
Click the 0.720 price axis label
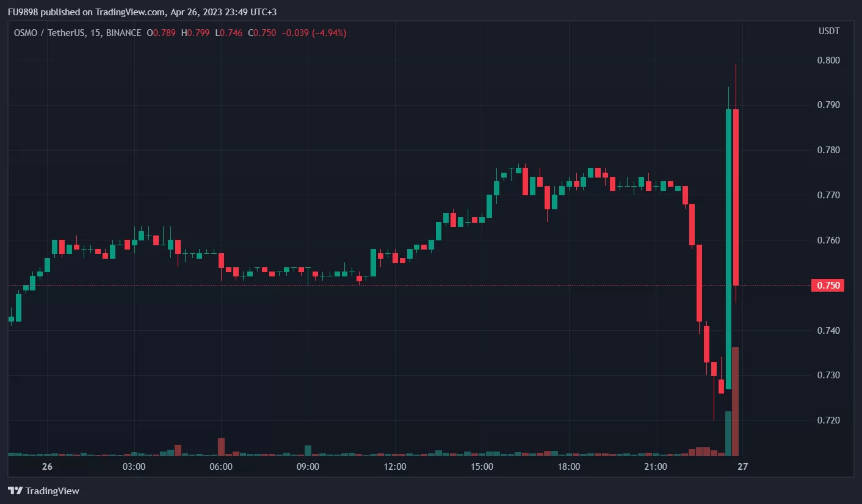(828, 420)
